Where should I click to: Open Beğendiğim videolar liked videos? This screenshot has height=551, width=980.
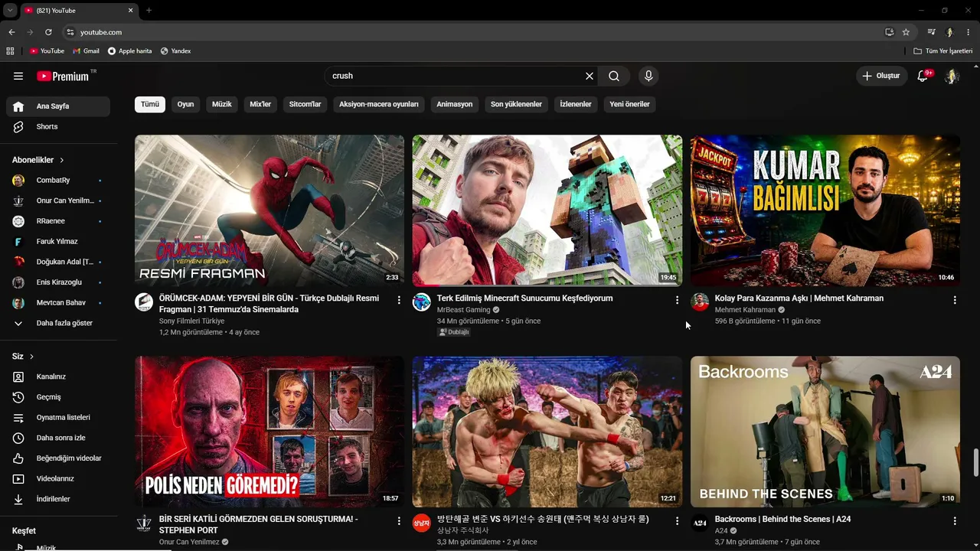[58, 458]
